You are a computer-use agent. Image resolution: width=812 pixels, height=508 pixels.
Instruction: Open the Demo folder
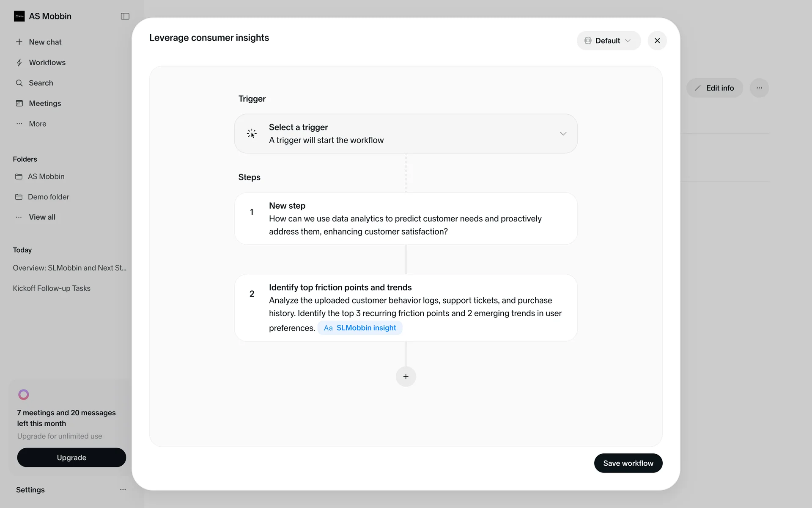(48, 197)
